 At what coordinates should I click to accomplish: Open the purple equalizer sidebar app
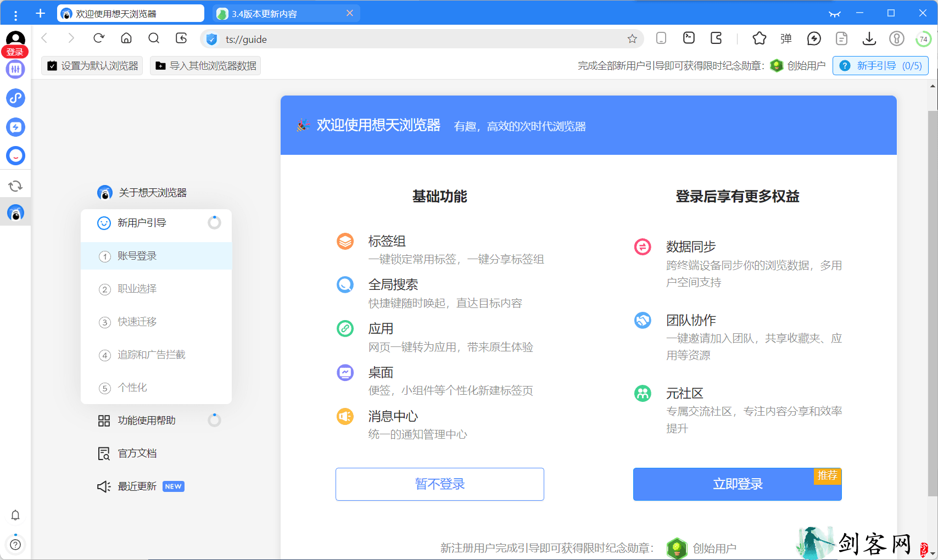coord(15,69)
